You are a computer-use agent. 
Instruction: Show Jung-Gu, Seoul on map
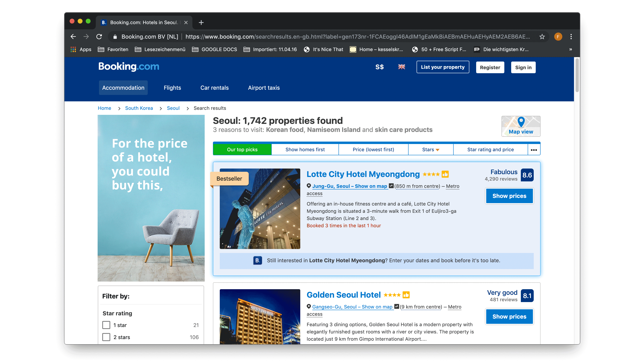(350, 186)
